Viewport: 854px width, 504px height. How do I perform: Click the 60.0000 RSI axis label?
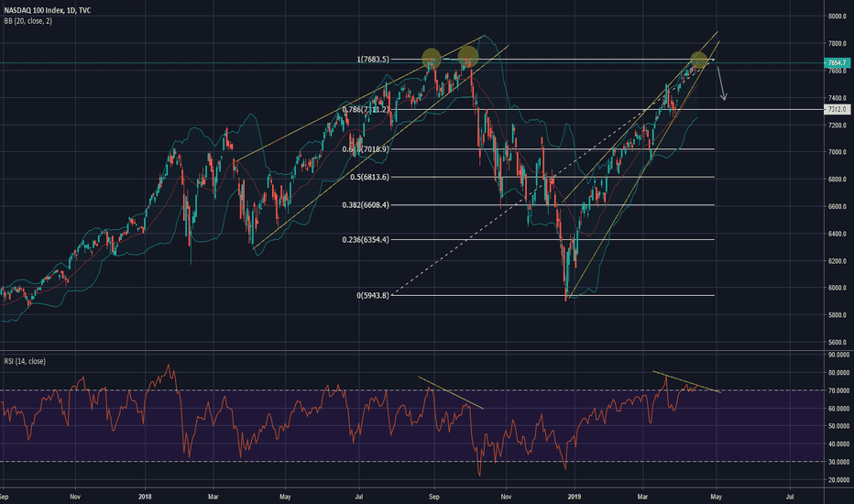click(838, 408)
